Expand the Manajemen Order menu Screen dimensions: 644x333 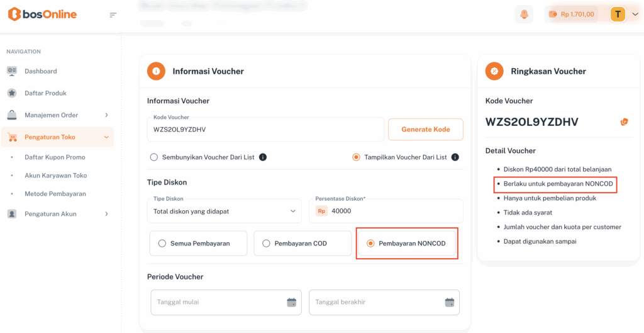(58, 115)
